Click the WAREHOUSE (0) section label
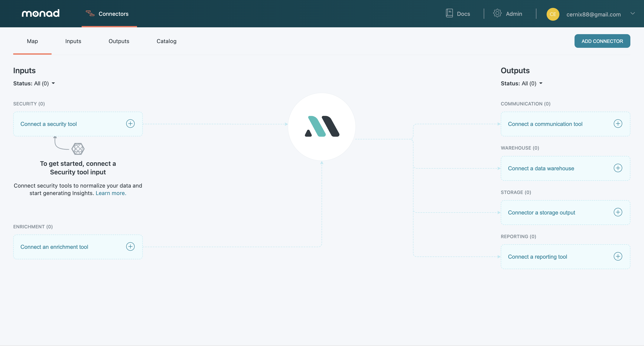The width and height of the screenshot is (644, 347). (520, 148)
